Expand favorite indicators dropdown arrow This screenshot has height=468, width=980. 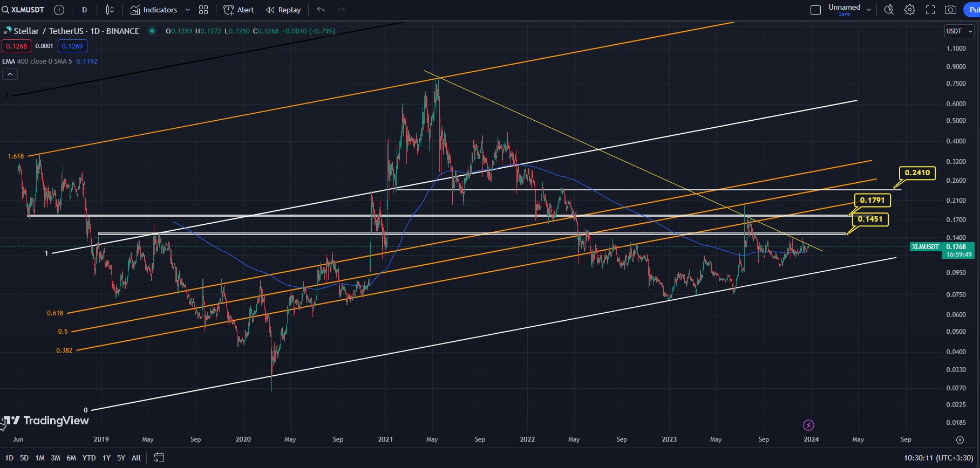coord(188,10)
